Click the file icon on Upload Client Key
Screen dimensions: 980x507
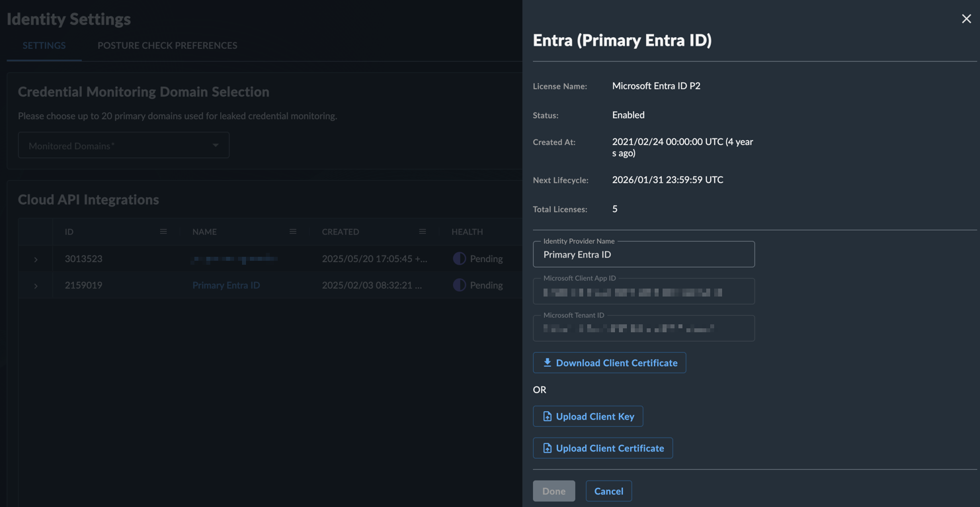[547, 416]
